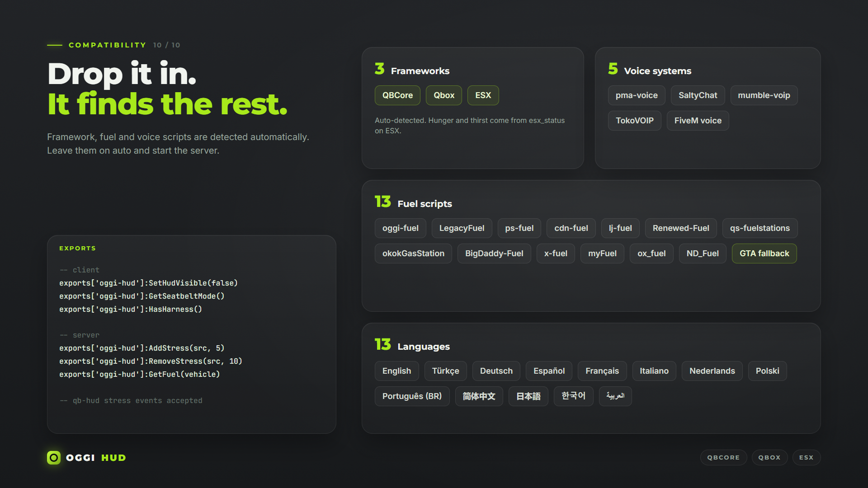
Task: Click the LegacyFuel chip
Action: tap(462, 228)
